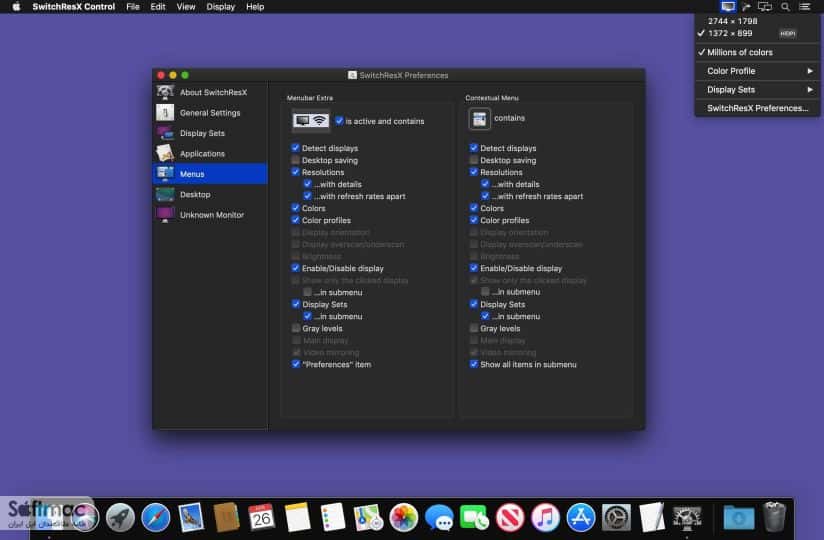Toggle 'is active and contains' checkbox

(339, 121)
